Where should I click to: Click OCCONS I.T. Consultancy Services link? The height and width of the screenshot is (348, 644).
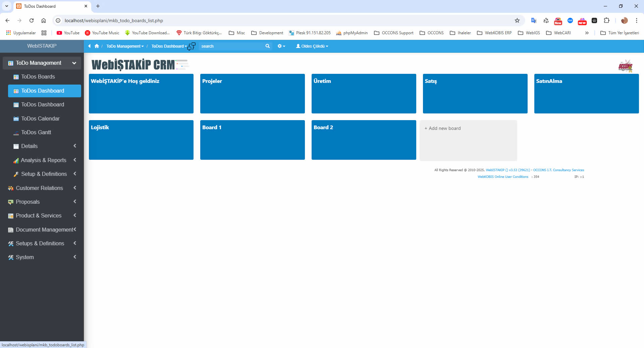(558, 170)
